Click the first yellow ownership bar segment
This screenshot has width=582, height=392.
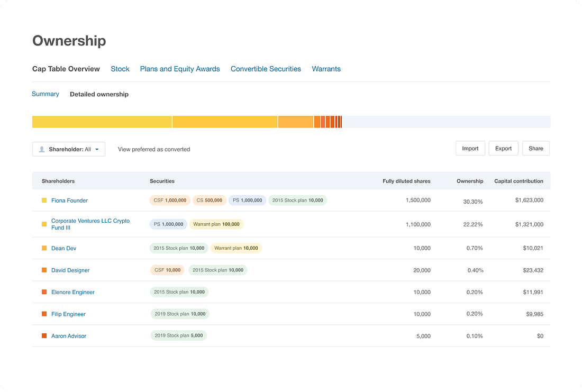(x=102, y=122)
